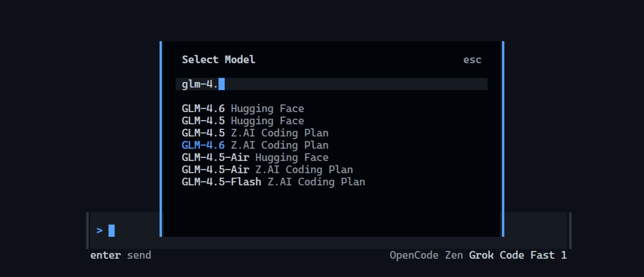This screenshot has width=644, height=277.
Task: Click the Select Model dialog title
Action: coord(218,60)
